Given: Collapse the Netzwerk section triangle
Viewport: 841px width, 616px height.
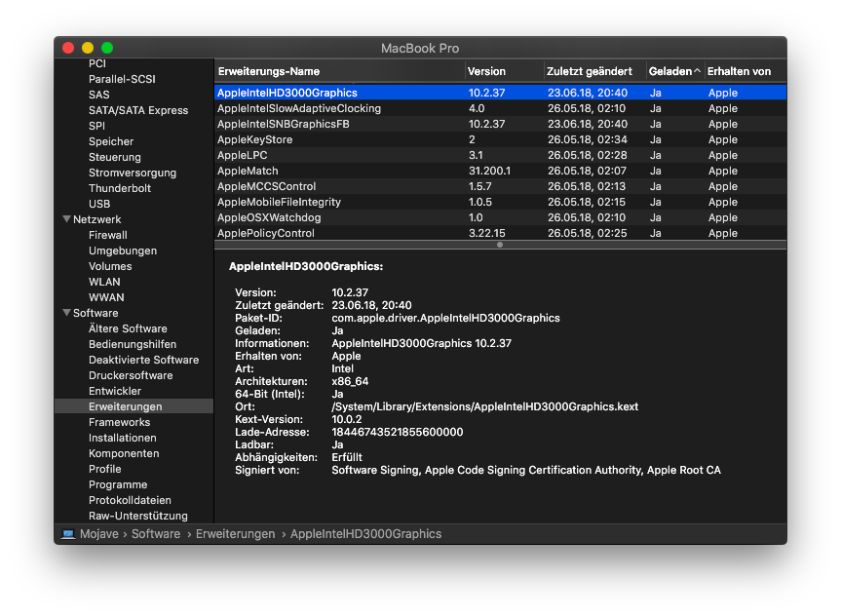Looking at the screenshot, I should coord(66,220).
